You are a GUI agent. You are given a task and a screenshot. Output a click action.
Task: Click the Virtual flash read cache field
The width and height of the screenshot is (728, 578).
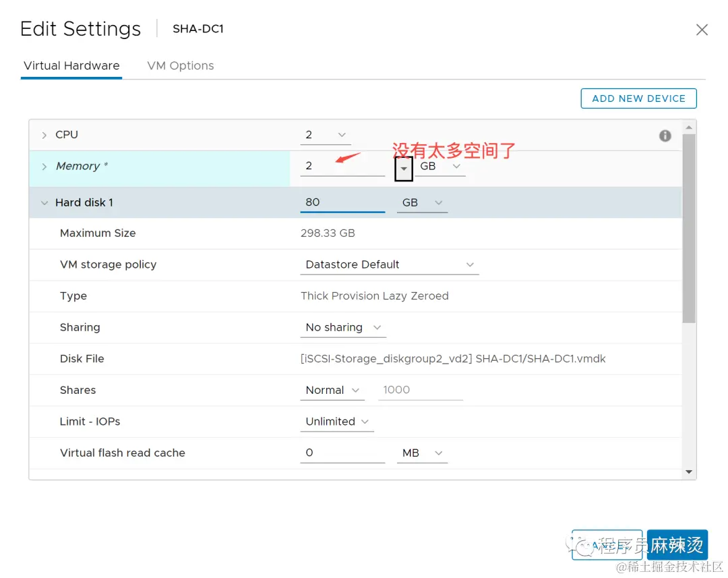pyautogui.click(x=342, y=453)
